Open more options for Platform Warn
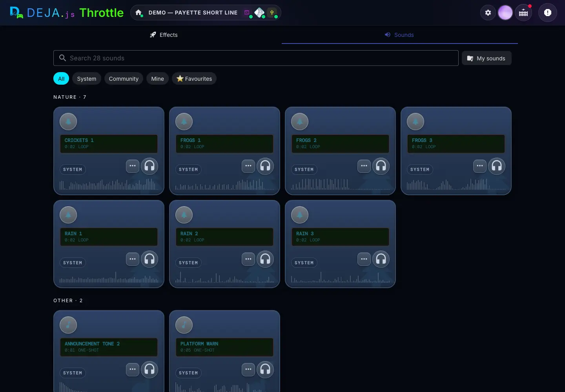 [248, 369]
